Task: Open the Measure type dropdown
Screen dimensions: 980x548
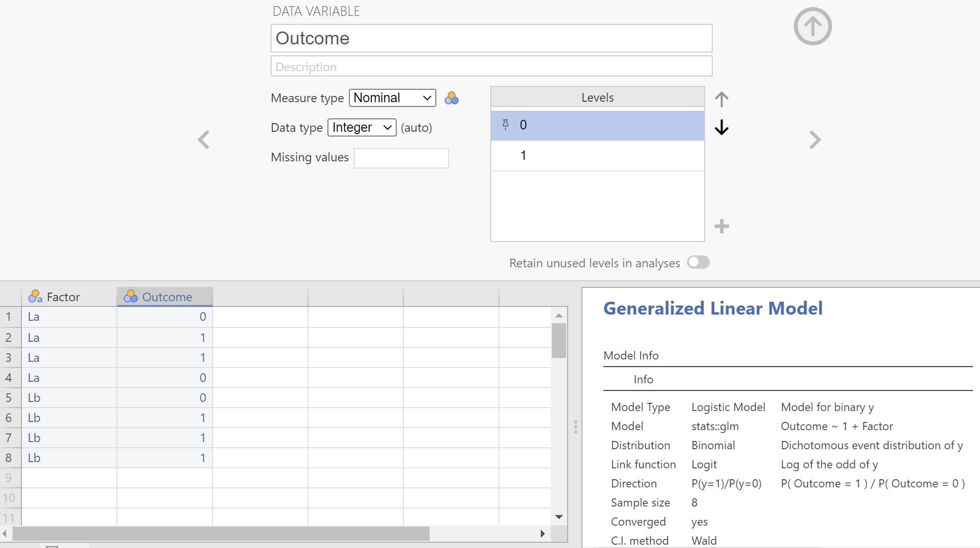Action: tap(392, 98)
